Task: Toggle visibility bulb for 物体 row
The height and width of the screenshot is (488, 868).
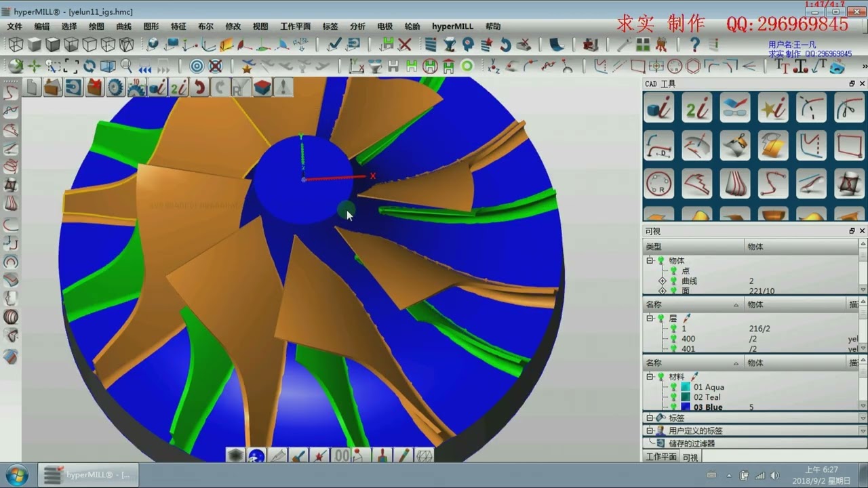Action: click(x=661, y=260)
